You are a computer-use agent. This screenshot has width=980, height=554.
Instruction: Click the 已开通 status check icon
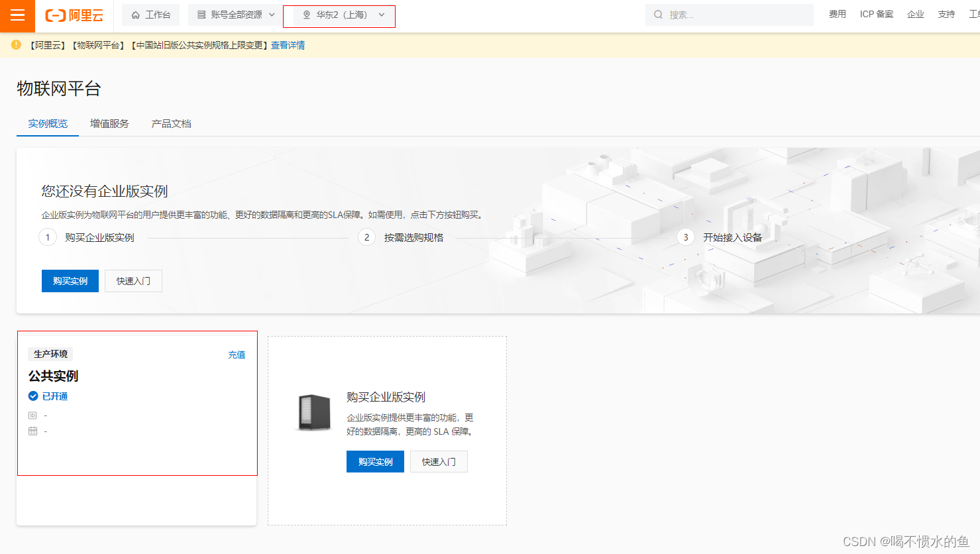pos(33,396)
